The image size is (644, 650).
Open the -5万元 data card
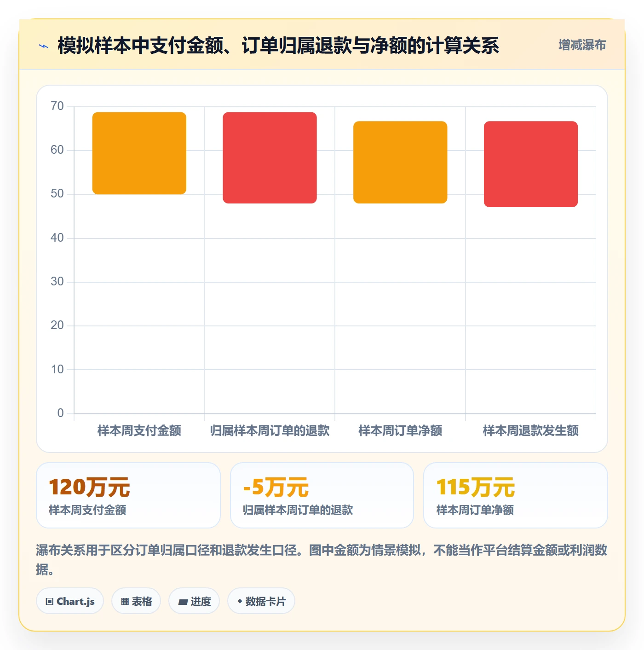click(322, 495)
